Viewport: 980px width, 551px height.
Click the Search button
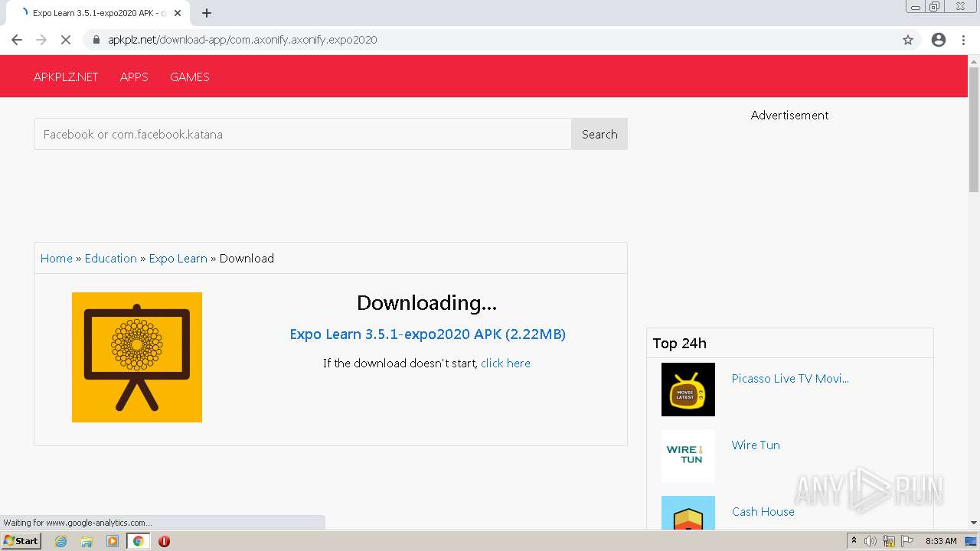(599, 134)
